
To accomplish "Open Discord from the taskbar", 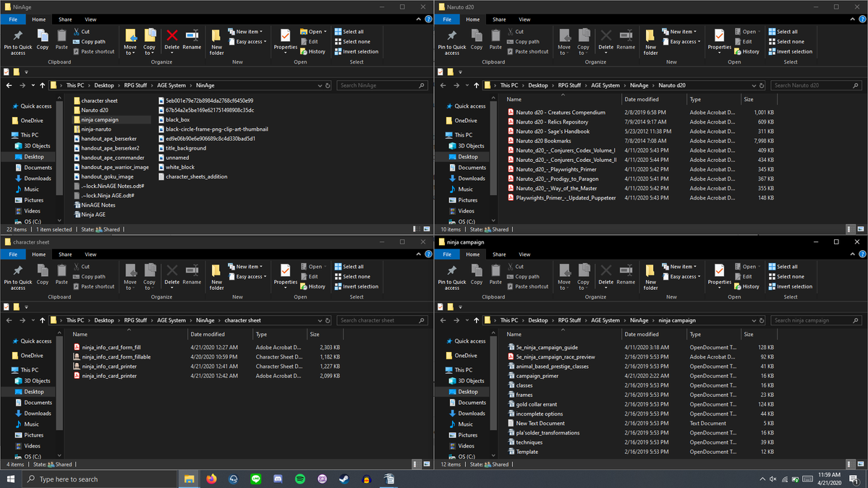I will coord(278,479).
